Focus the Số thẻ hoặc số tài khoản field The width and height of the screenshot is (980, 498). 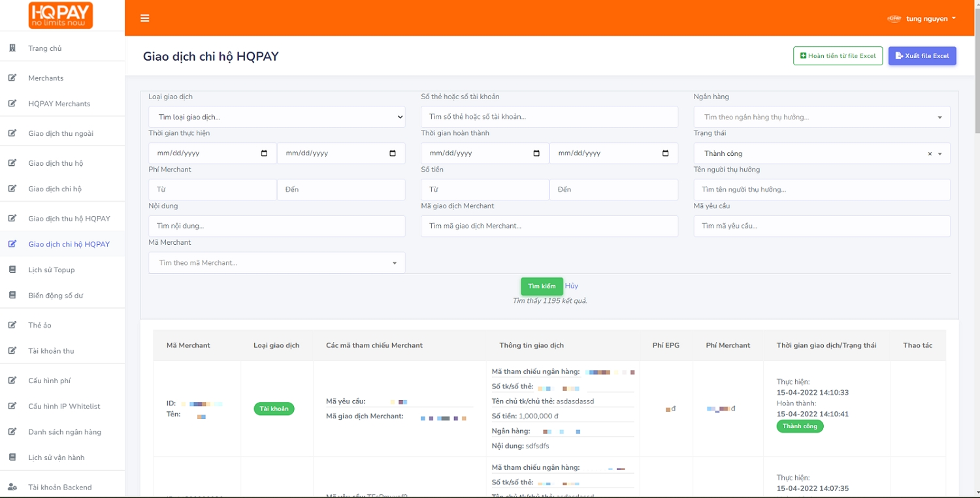point(549,117)
